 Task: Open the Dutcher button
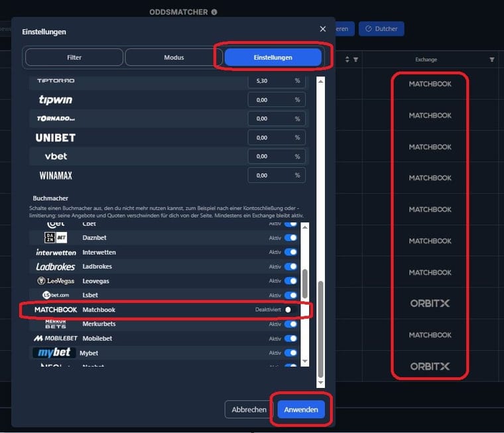pos(381,29)
